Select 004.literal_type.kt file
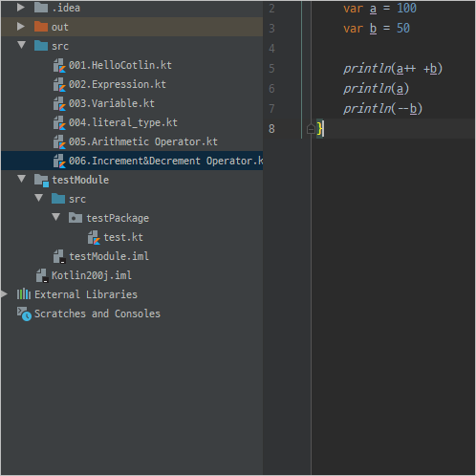 132,122
